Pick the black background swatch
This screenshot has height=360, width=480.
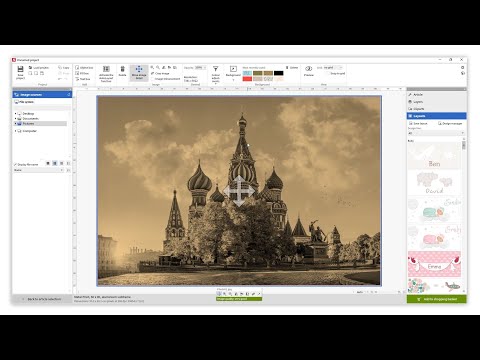coord(279,73)
